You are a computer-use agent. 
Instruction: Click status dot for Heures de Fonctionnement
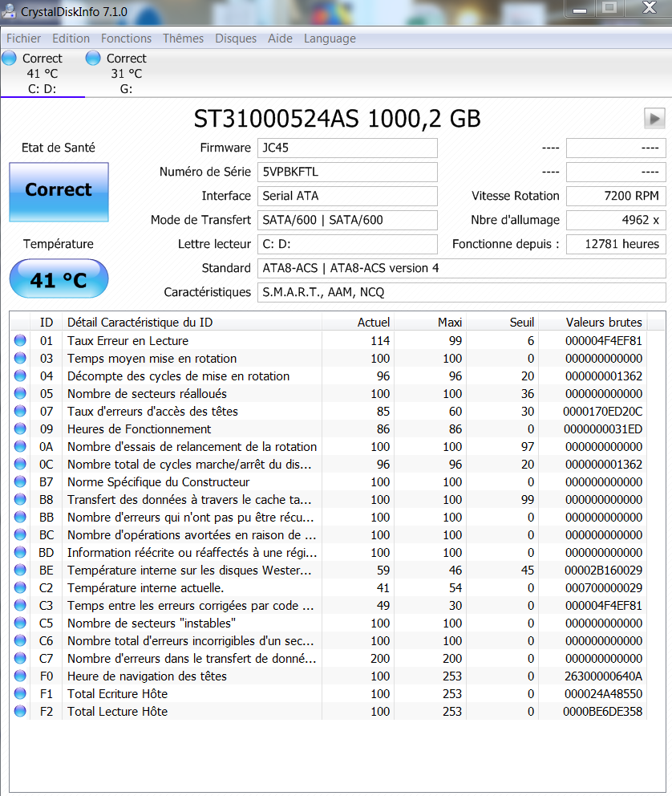pos(20,429)
